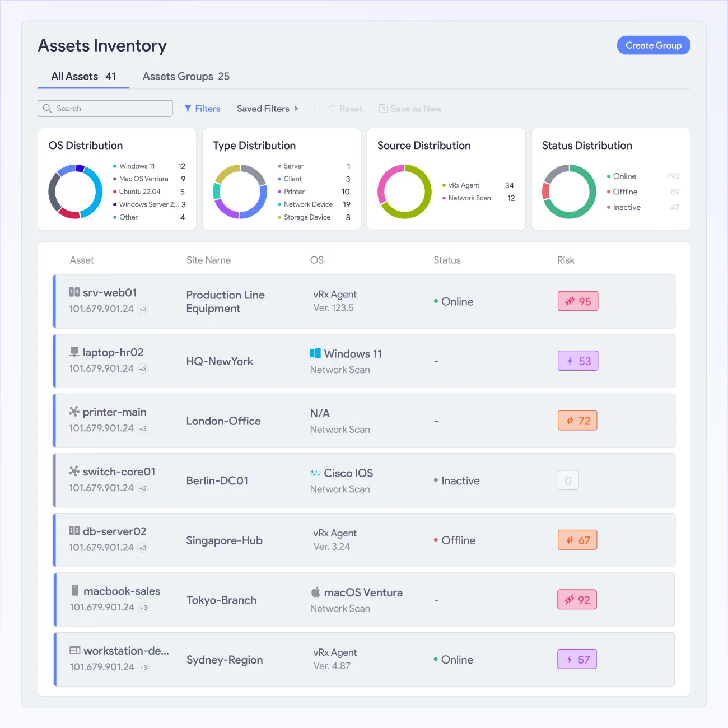Sort by the Site Name column header
Image resolution: width=728 pixels, height=728 pixels.
(208, 260)
